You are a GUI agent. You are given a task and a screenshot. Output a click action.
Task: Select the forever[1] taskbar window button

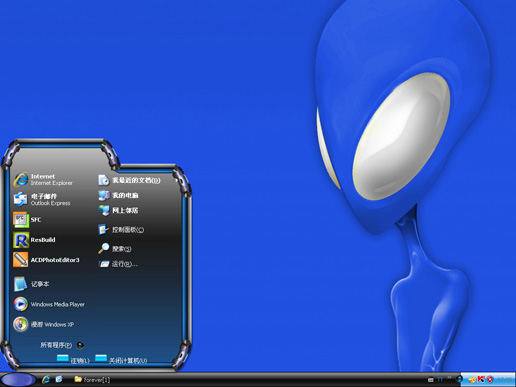tap(92, 379)
